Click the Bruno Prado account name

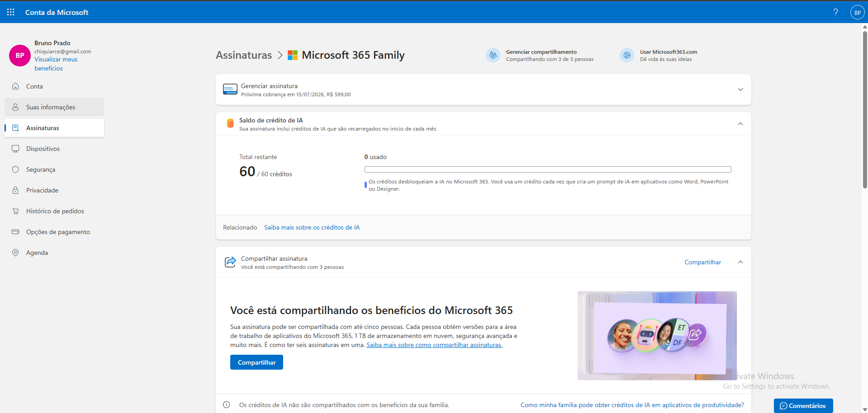click(x=52, y=43)
